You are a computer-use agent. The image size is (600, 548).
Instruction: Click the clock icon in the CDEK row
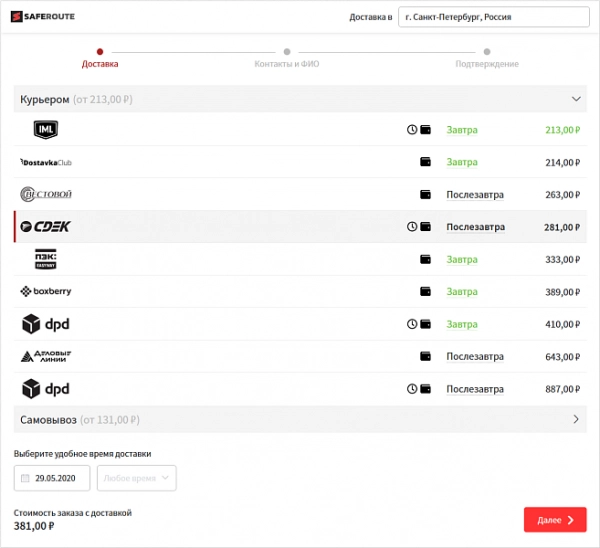(x=412, y=227)
